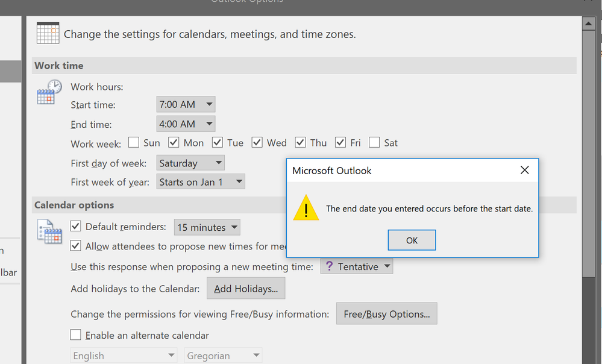The height and width of the screenshot is (364, 602).
Task: Click OK to dismiss the end date warning
Action: coord(412,240)
